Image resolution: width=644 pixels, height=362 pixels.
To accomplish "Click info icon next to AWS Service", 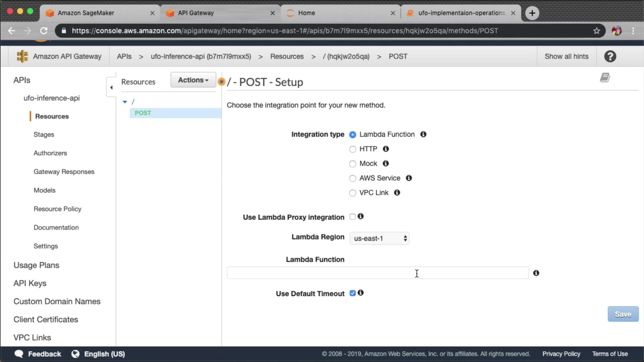I will coord(409,178).
